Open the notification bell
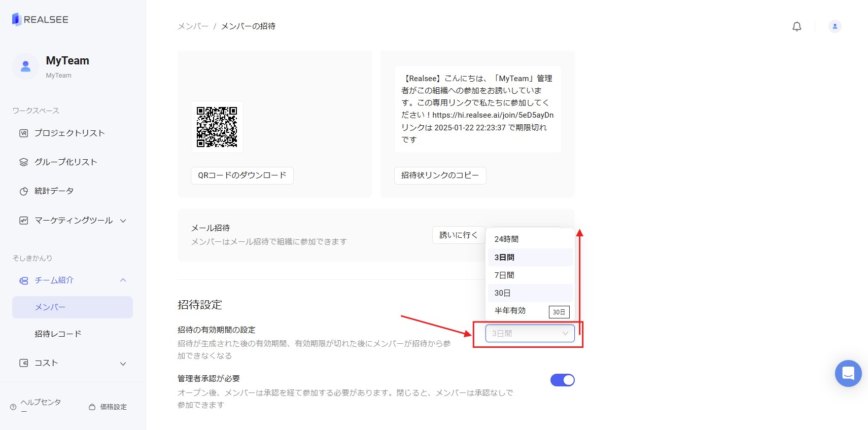This screenshot has height=430, width=868. pyautogui.click(x=797, y=26)
